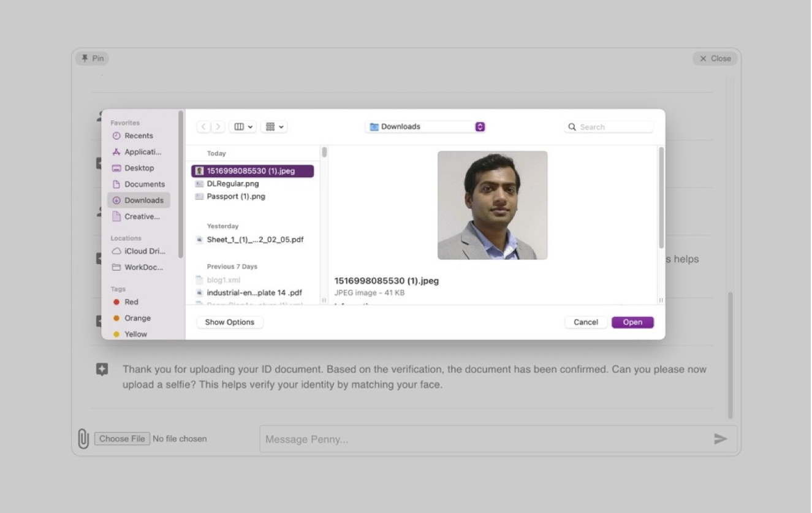Select Recents in the sidebar
Viewport: 812px width, 513px height.
tap(138, 136)
